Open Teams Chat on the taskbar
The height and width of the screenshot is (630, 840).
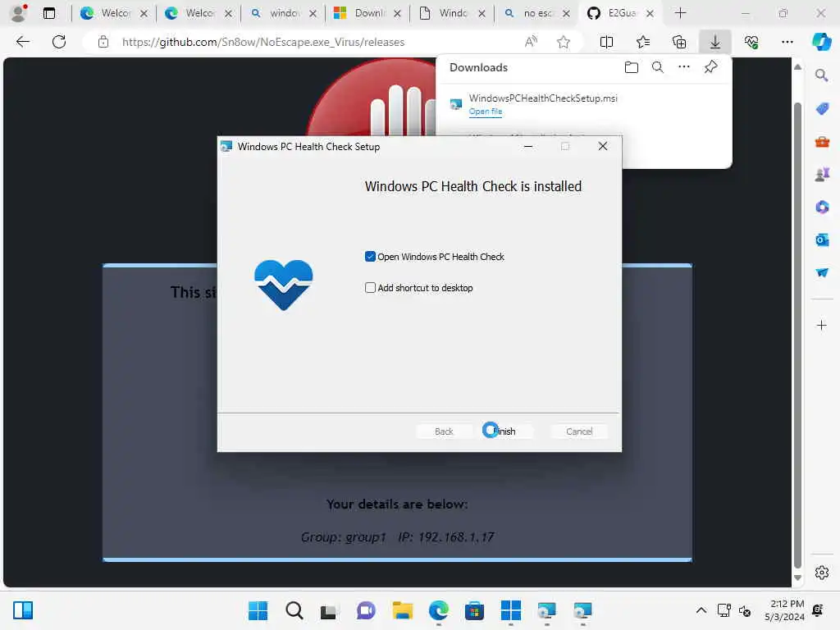click(366, 610)
